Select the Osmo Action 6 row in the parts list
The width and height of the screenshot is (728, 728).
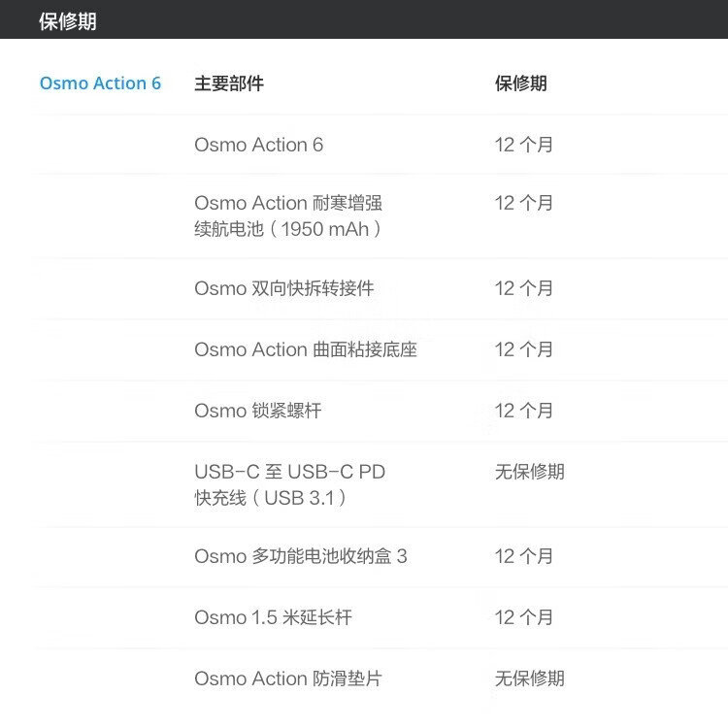(x=258, y=145)
